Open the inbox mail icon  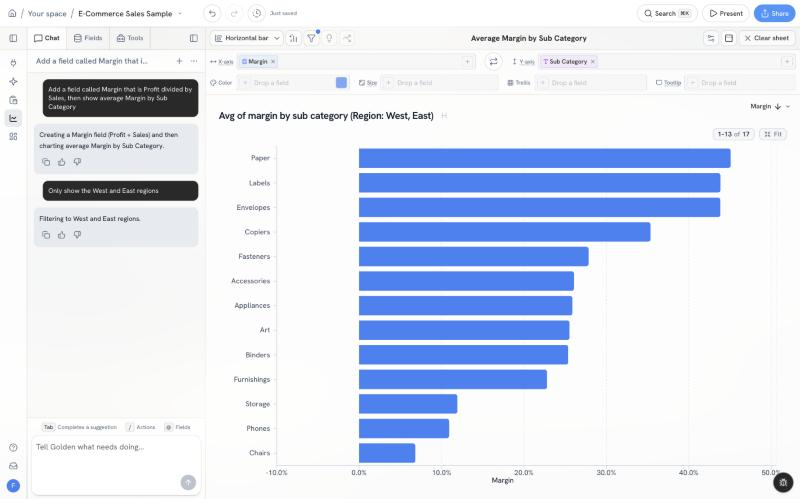(x=13, y=466)
